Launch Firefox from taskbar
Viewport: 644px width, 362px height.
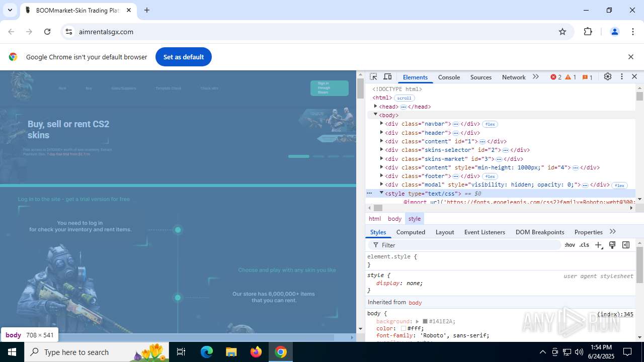click(x=256, y=352)
